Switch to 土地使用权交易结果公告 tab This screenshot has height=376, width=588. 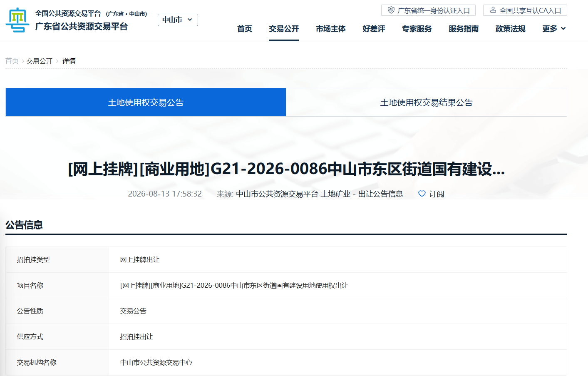[427, 102]
